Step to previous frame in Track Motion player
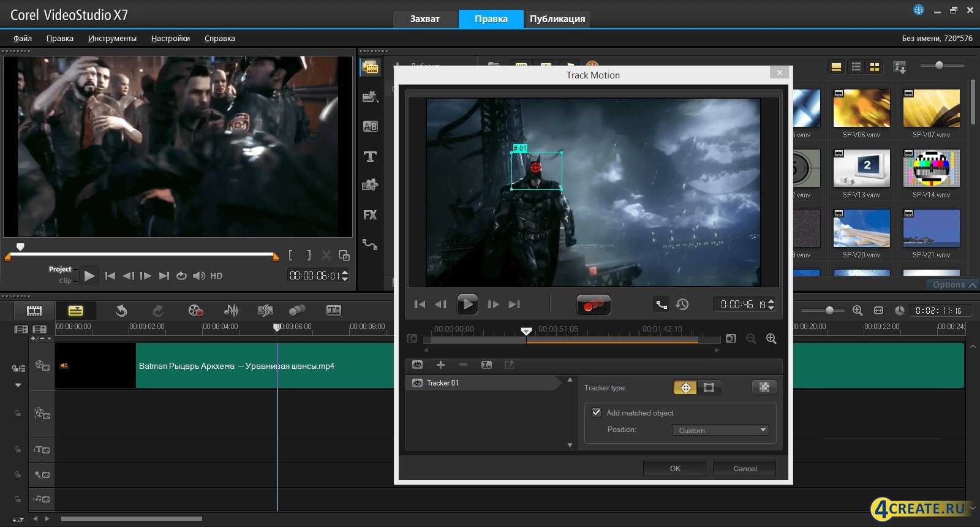This screenshot has width=980, height=527. (440, 304)
